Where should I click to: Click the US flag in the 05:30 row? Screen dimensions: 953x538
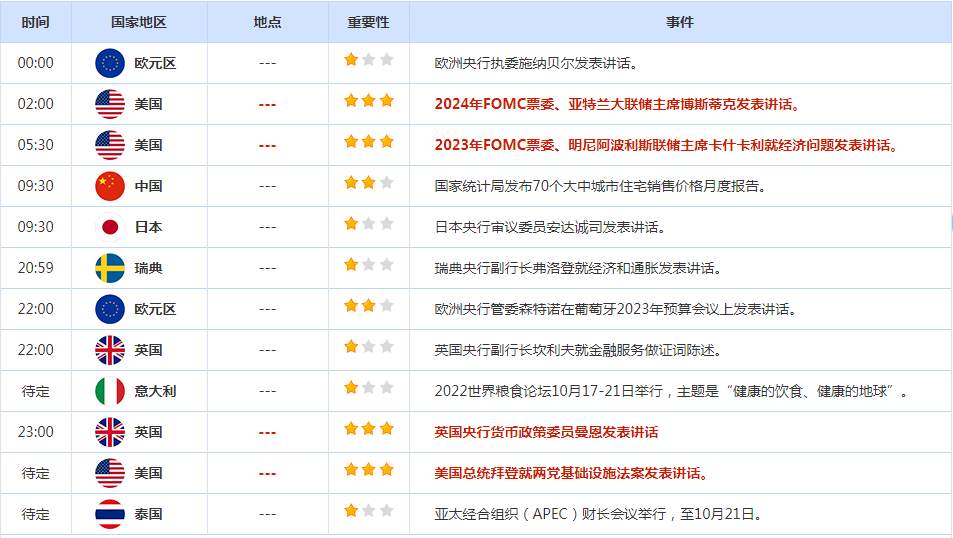tap(110, 145)
